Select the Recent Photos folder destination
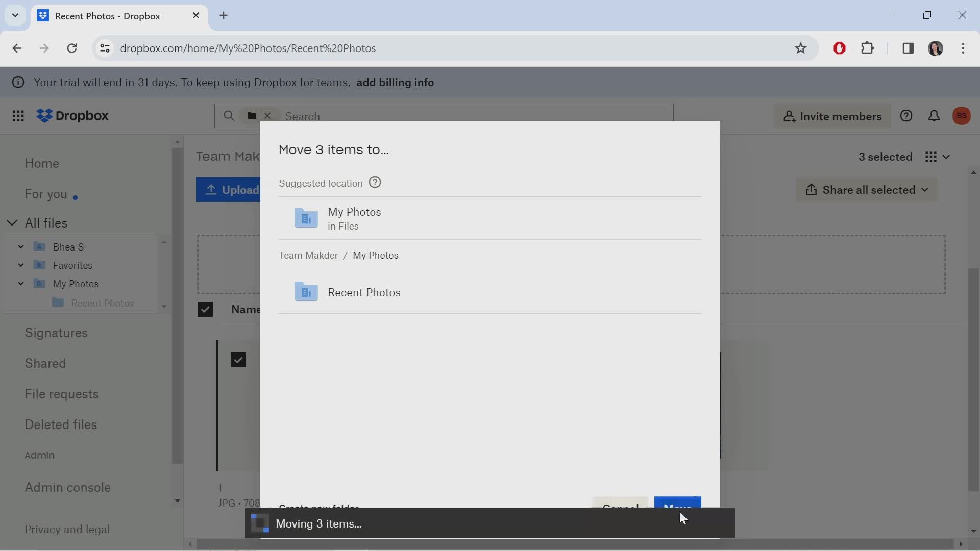The width and height of the screenshot is (980, 551). [x=364, y=292]
